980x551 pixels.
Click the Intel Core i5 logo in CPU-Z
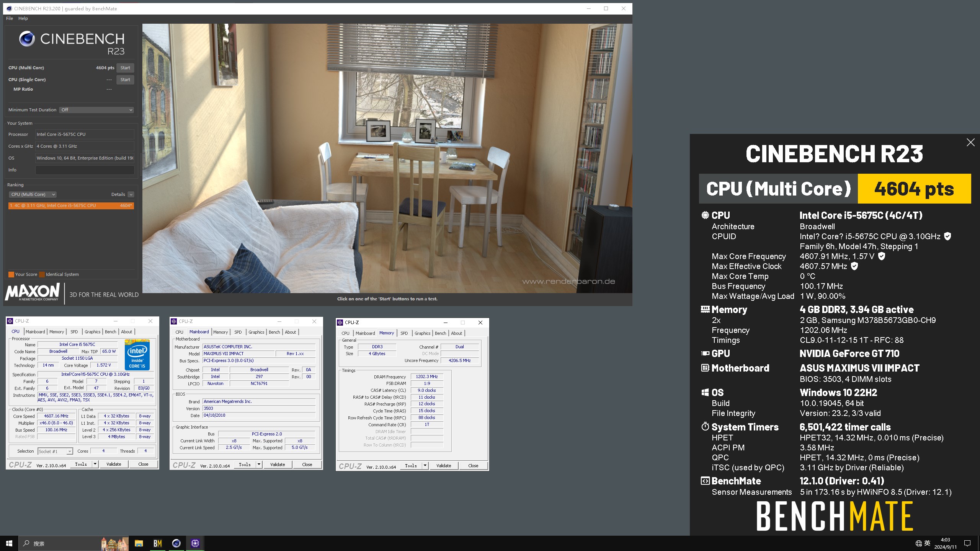coord(137,354)
